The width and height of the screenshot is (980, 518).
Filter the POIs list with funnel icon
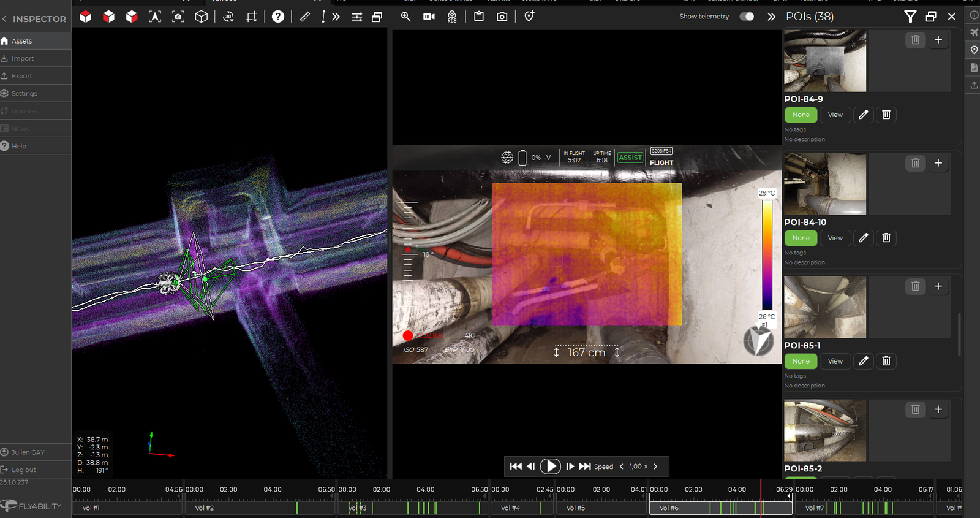click(910, 17)
